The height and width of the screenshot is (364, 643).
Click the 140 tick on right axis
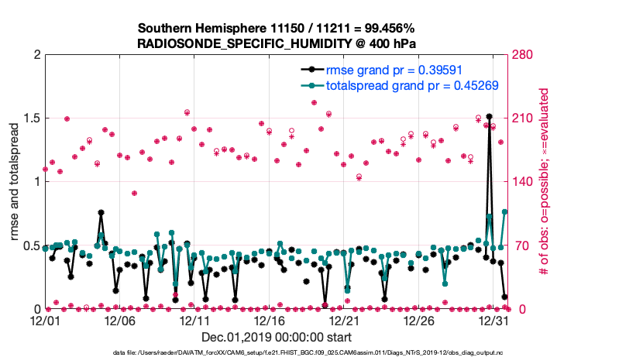point(519,182)
